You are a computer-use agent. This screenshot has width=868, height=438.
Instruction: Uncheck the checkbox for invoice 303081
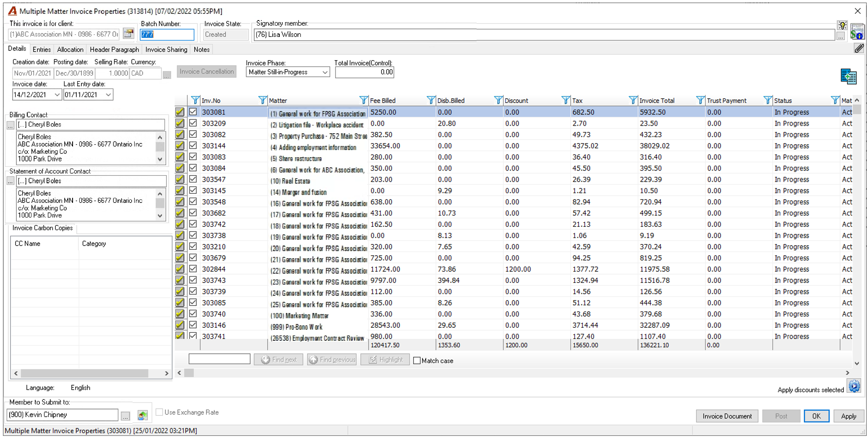pyautogui.click(x=193, y=112)
